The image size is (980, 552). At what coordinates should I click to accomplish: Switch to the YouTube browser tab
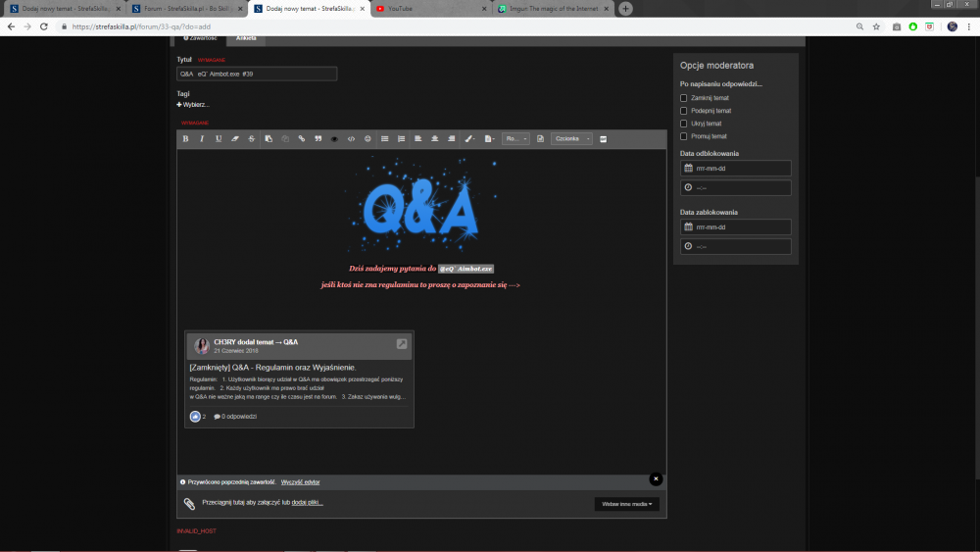tap(431, 9)
